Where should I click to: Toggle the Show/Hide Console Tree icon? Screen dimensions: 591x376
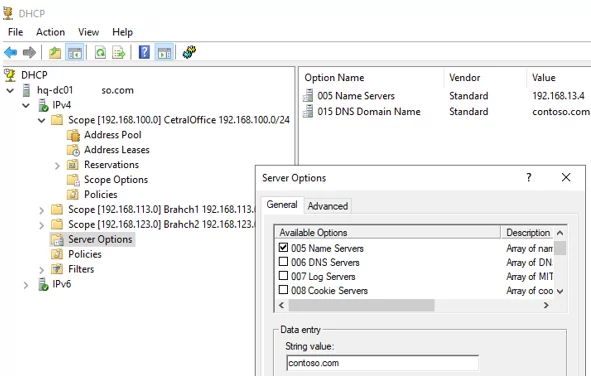75,52
